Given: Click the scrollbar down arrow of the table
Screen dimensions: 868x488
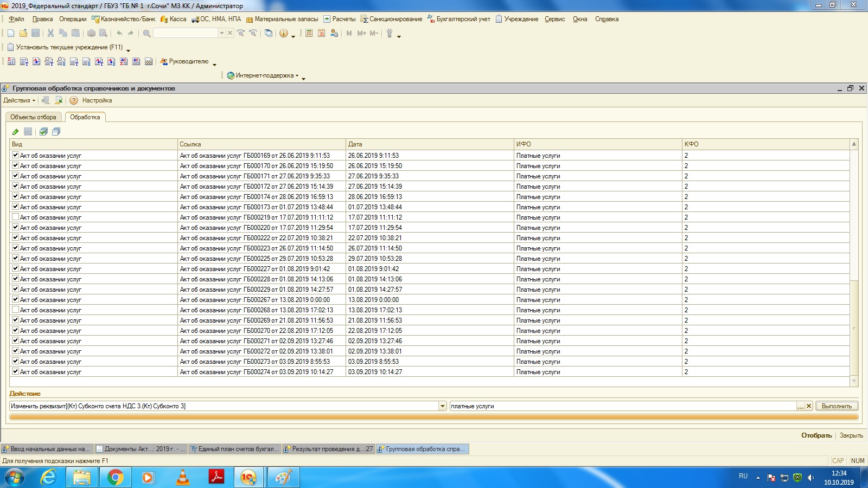Looking at the screenshot, I should click(x=854, y=382).
